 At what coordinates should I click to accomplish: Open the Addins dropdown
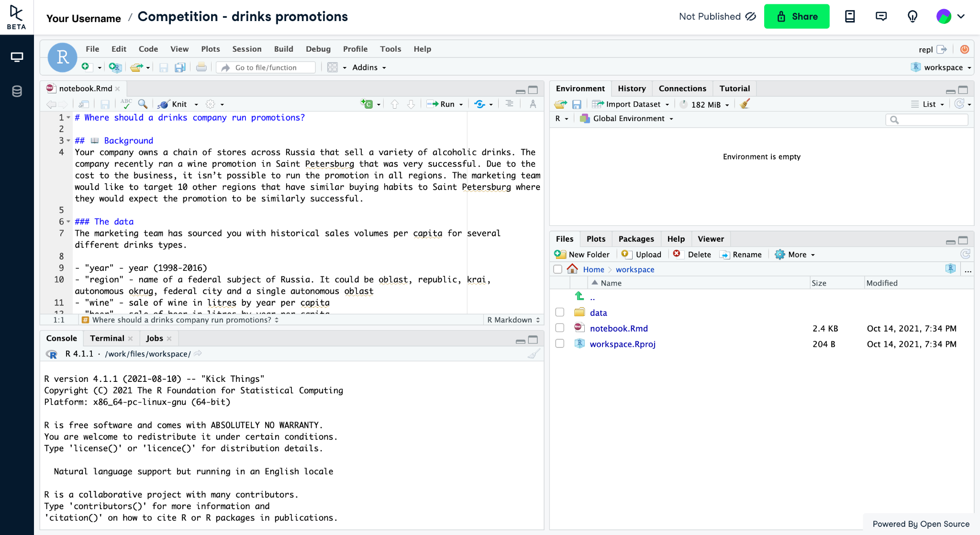coord(369,67)
